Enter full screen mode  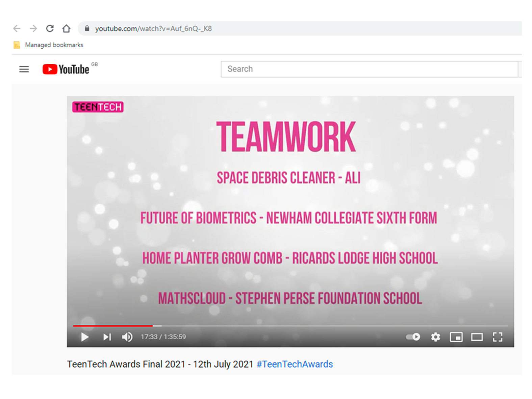coord(498,337)
